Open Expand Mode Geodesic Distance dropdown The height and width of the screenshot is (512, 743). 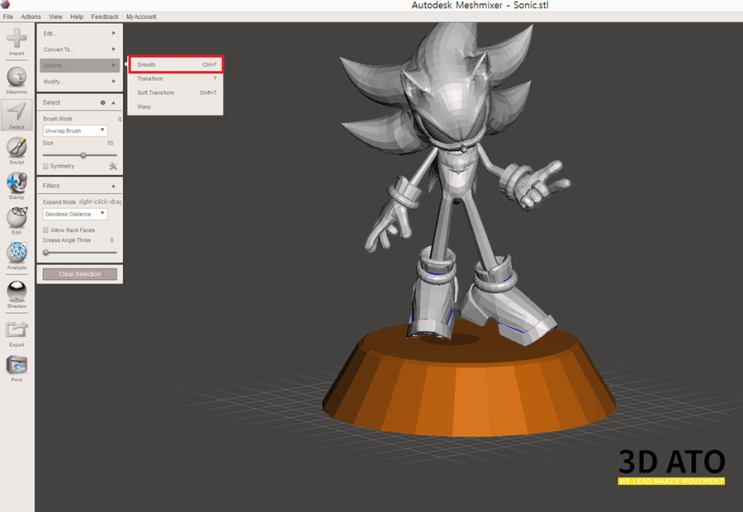point(75,214)
